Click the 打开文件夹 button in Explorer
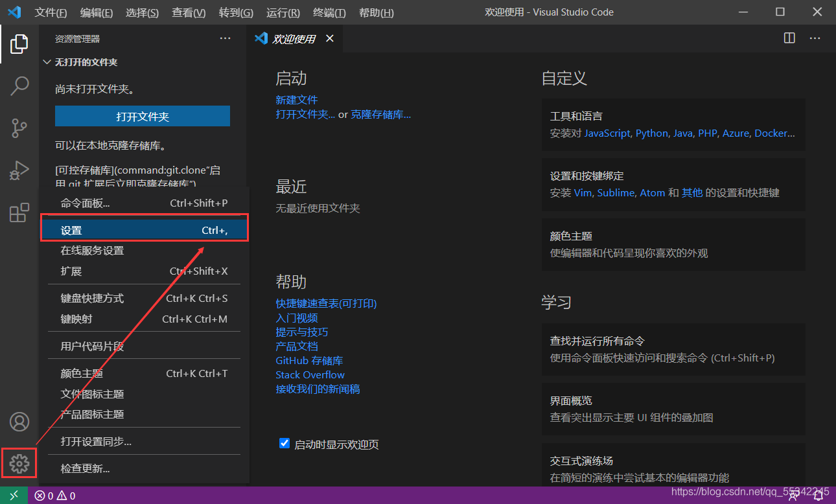Viewport: 836px width, 504px height. pyautogui.click(x=143, y=117)
